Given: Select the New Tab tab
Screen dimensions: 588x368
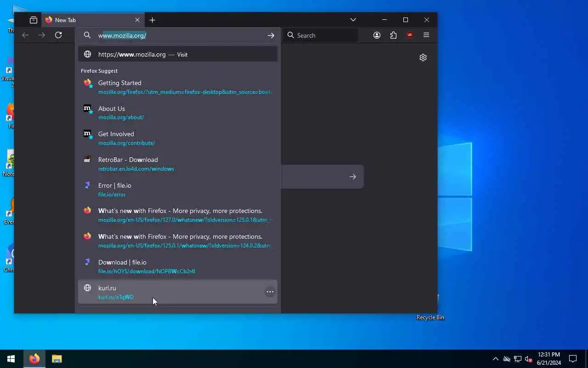Looking at the screenshot, I should click(x=93, y=20).
